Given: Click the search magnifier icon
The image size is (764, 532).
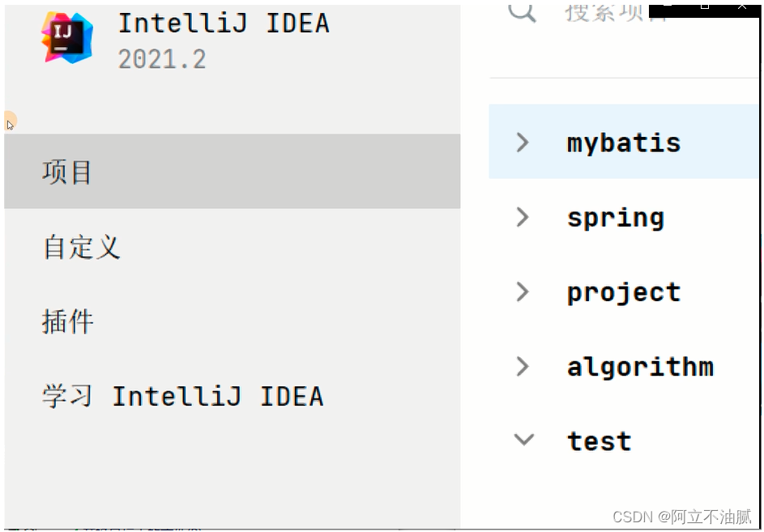Looking at the screenshot, I should pos(523,11).
